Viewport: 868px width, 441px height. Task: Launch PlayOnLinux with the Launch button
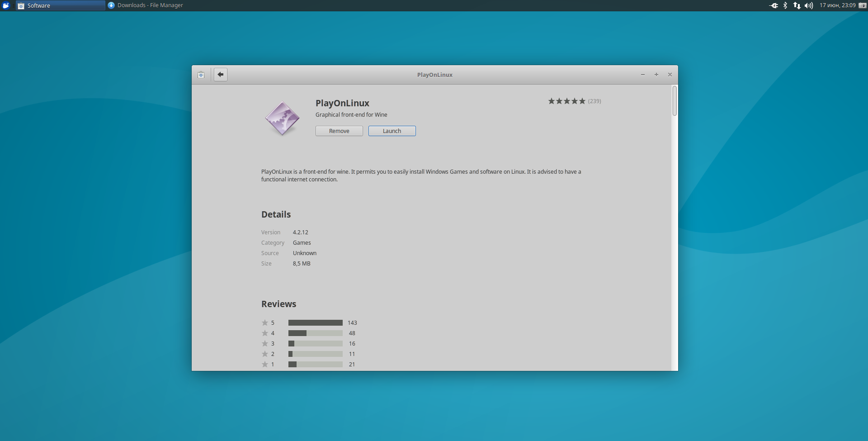392,131
